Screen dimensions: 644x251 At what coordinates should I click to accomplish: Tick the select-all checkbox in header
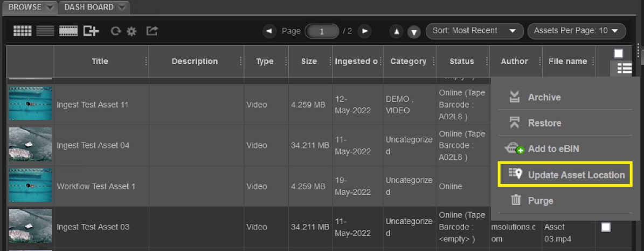tap(618, 53)
